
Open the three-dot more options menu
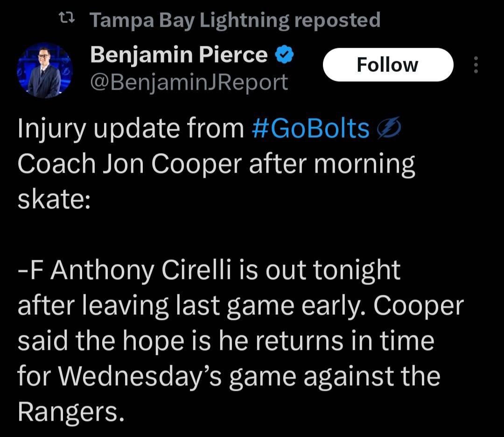(x=476, y=65)
